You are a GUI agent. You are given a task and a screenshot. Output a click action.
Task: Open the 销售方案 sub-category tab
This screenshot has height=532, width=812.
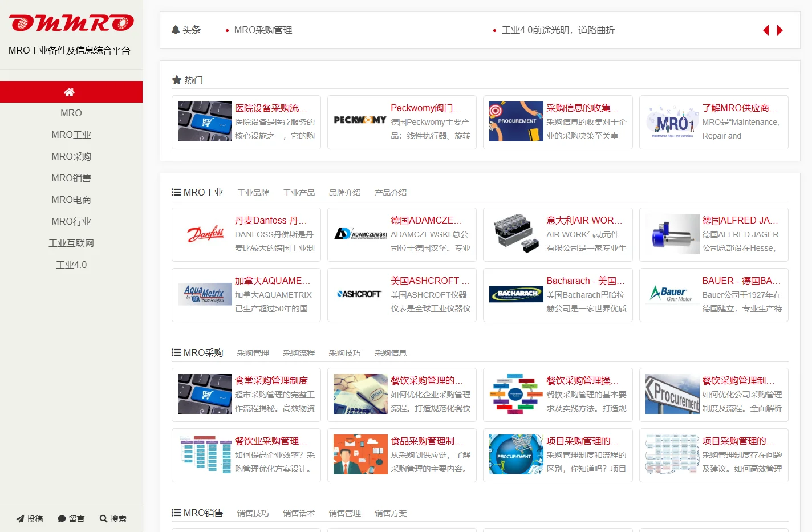pos(391,513)
